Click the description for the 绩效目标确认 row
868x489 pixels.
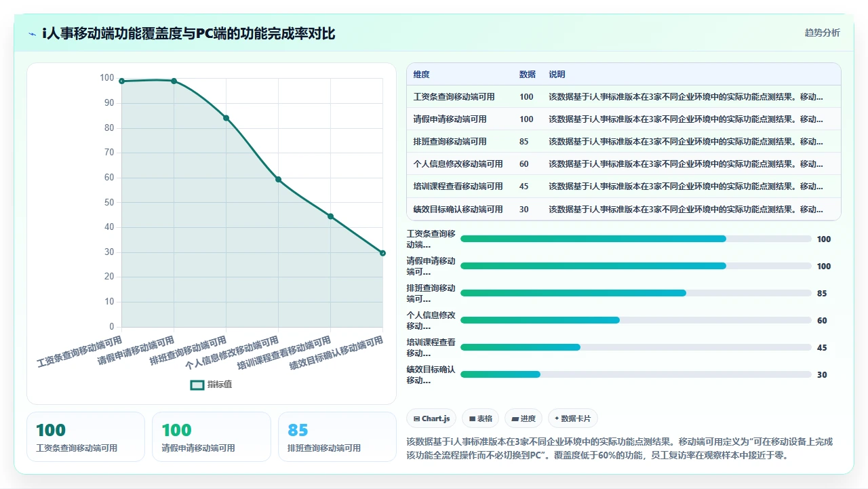(686, 209)
